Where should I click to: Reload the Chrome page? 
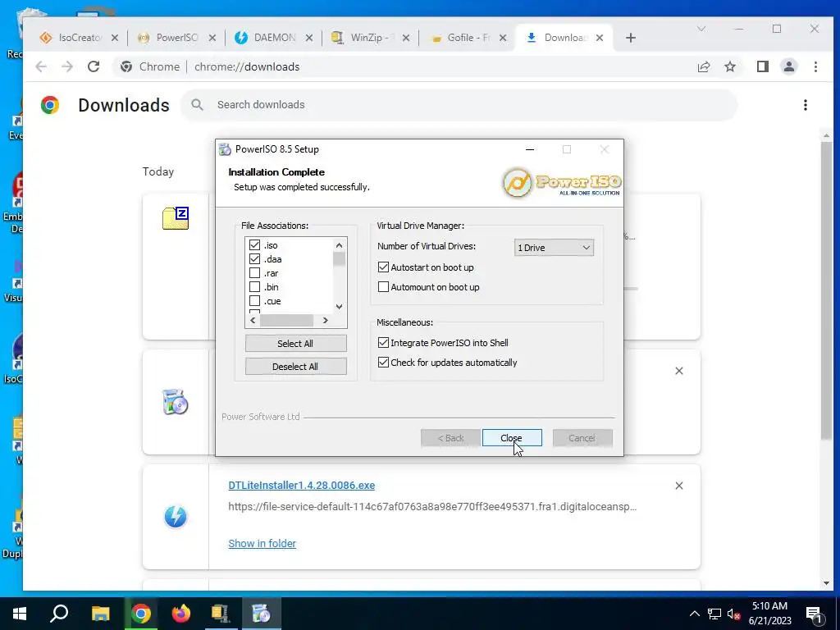94,66
